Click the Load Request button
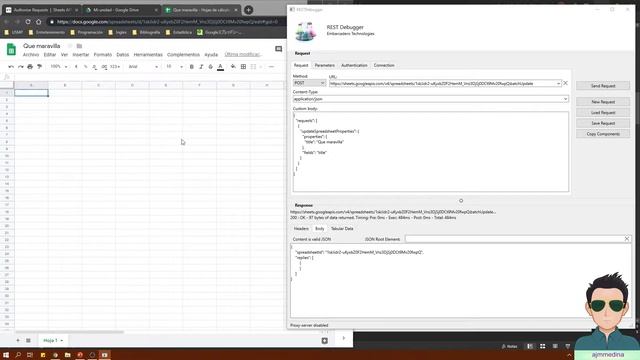 pyautogui.click(x=603, y=112)
